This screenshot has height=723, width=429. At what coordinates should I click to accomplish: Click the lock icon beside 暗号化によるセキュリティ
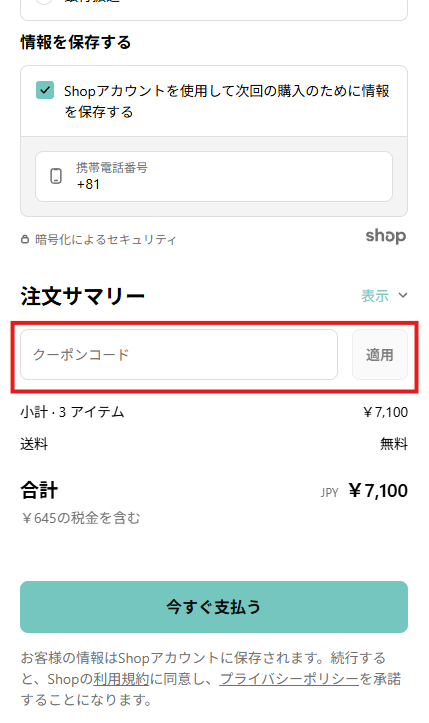[x=25, y=239]
